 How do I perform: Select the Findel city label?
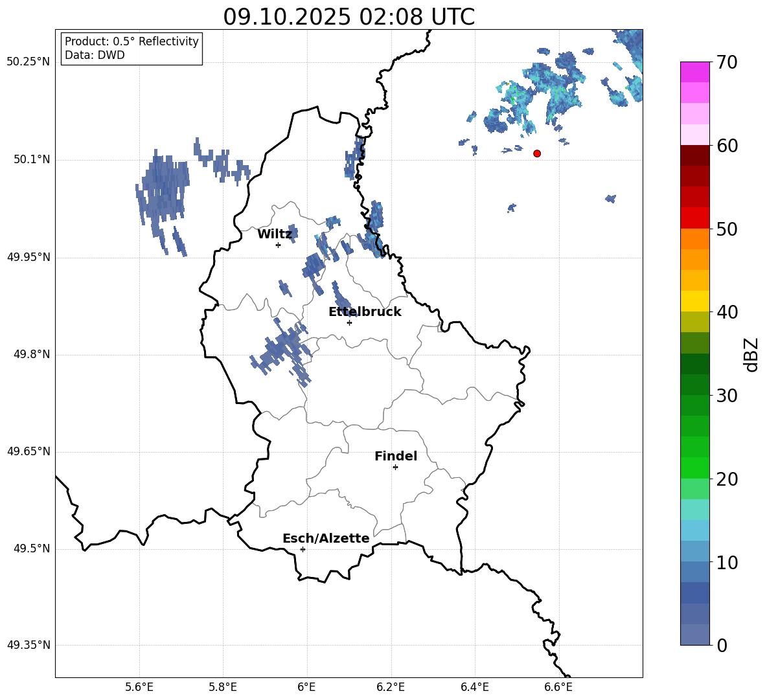396,456
